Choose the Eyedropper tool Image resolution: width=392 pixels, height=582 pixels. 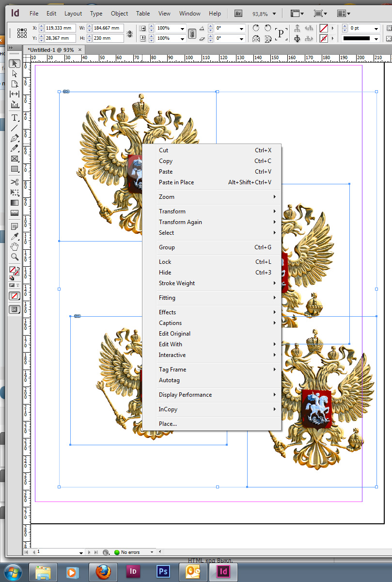pyautogui.click(x=15, y=237)
